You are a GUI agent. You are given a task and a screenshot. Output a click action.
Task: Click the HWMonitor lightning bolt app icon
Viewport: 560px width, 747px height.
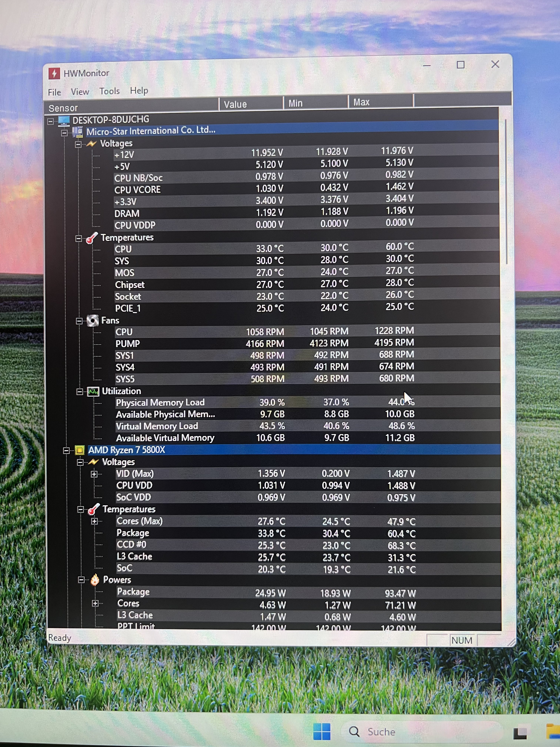[54, 73]
